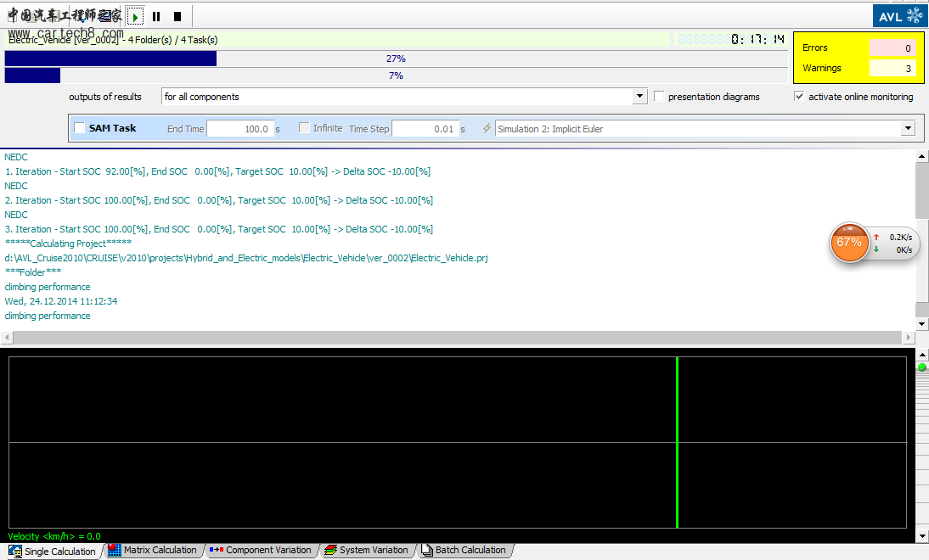Click the monitor pane scroll-down arrow
This screenshot has width=929, height=560.
(x=922, y=536)
